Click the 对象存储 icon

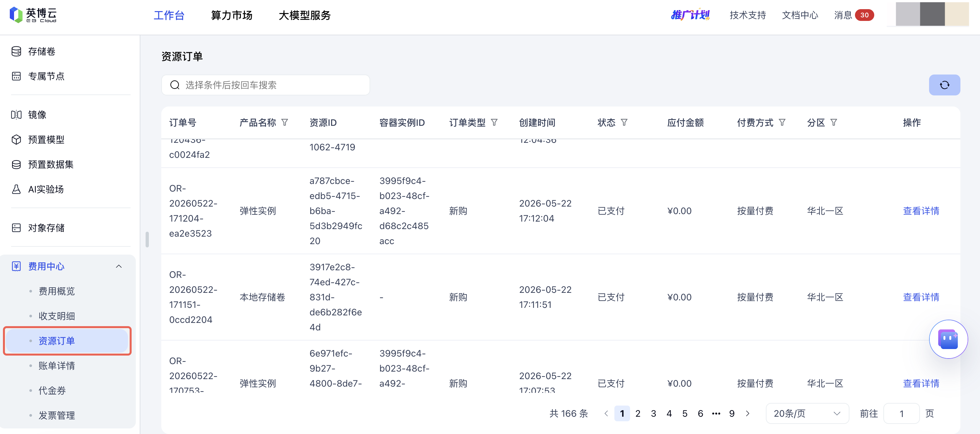(16, 228)
